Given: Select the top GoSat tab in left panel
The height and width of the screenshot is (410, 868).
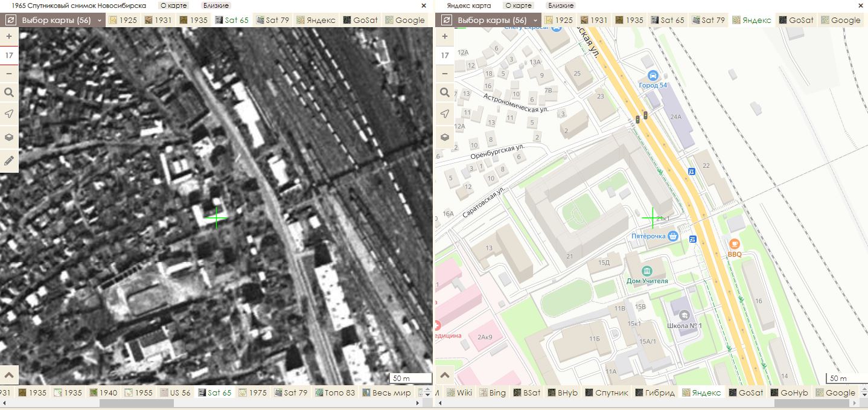Looking at the screenshot, I should click(x=360, y=20).
